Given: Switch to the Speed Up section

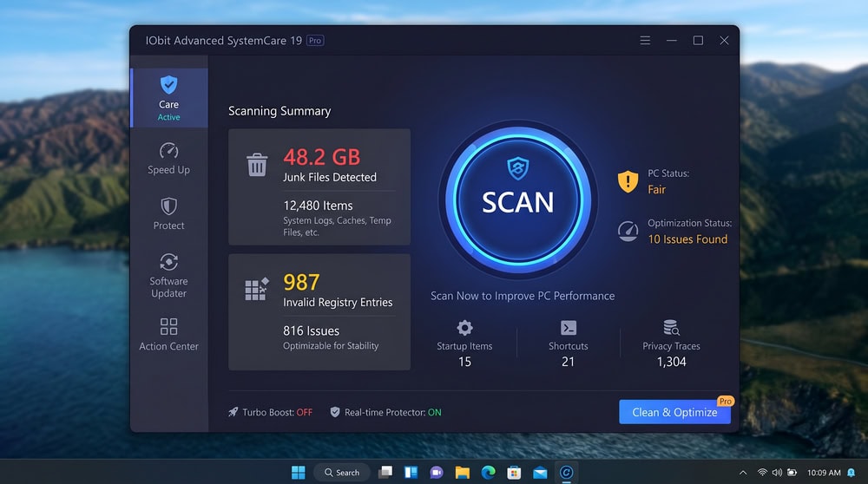Looking at the screenshot, I should pyautogui.click(x=169, y=159).
